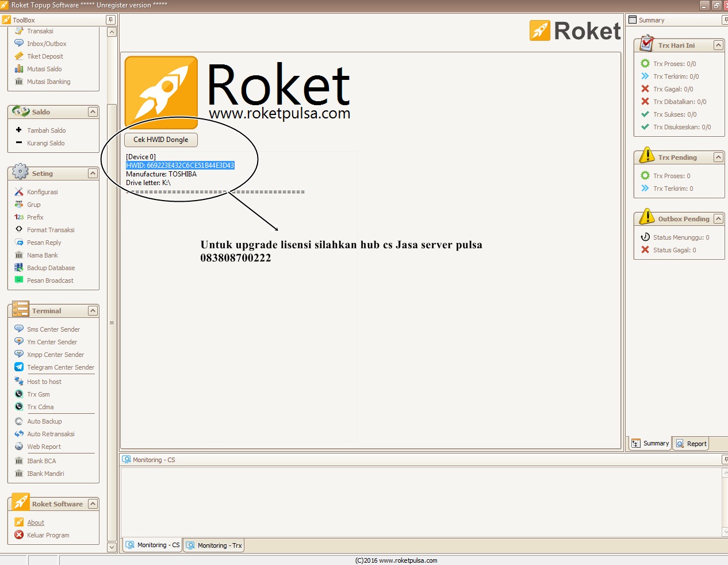
Task: Click ToolBox scrollbar up arrow
Action: 112,32
